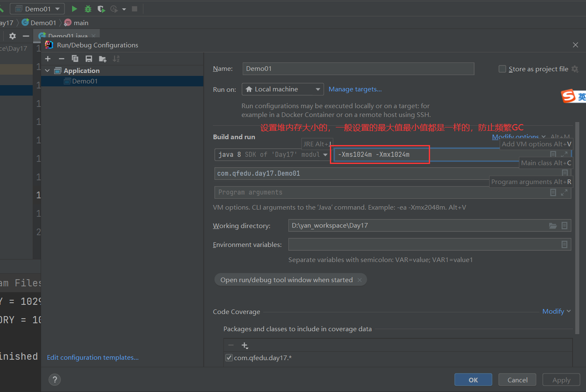Image resolution: width=586 pixels, height=392 pixels.
Task: Edit environment variables list icon
Action: pyautogui.click(x=565, y=244)
